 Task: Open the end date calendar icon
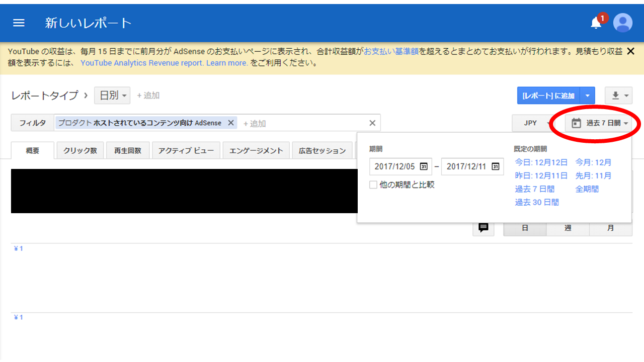click(x=496, y=166)
